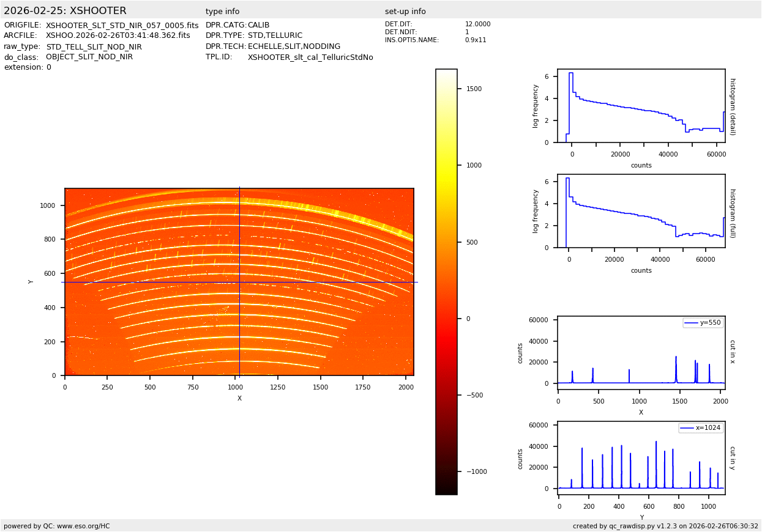The width and height of the screenshot is (762, 532).
Task: Click the page title 2026-02-25: XSHOOTER
Action: tap(65, 11)
